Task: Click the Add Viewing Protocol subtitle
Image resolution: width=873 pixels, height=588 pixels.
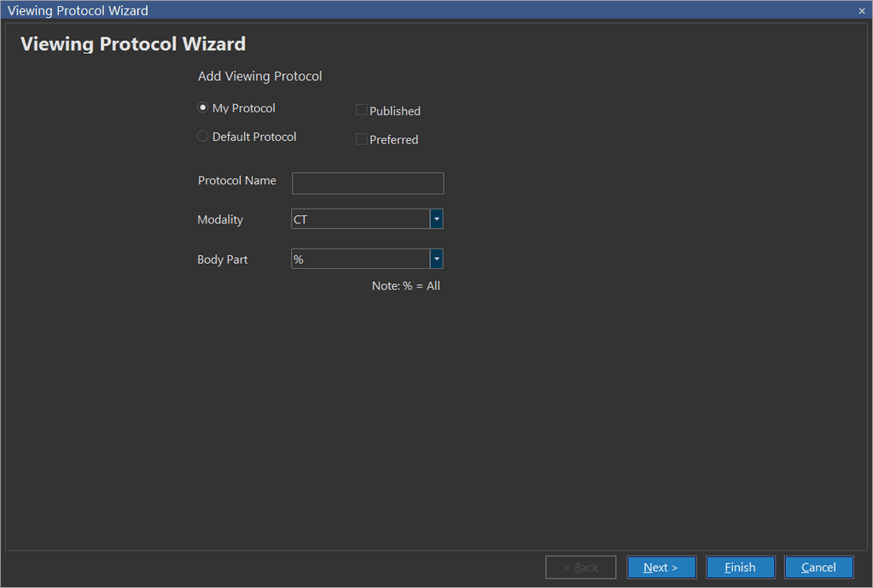Action: [259, 77]
